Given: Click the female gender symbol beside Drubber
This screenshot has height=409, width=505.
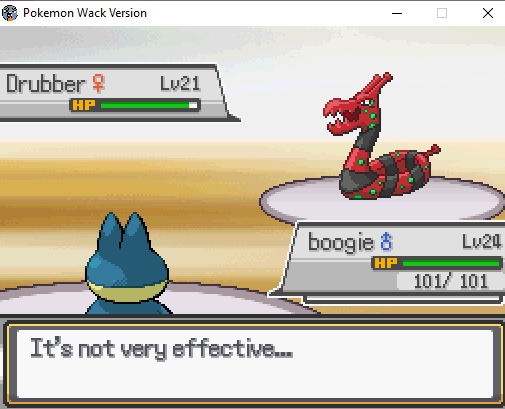Looking at the screenshot, I should [98, 83].
